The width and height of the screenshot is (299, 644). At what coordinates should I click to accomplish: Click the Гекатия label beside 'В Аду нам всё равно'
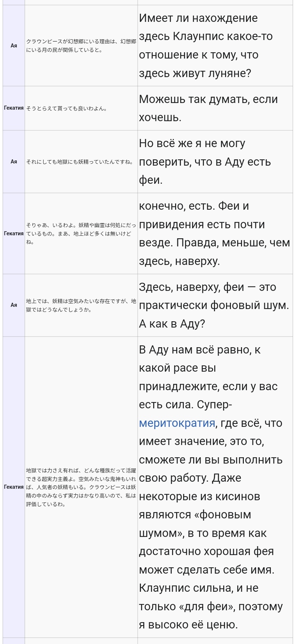coord(14,487)
